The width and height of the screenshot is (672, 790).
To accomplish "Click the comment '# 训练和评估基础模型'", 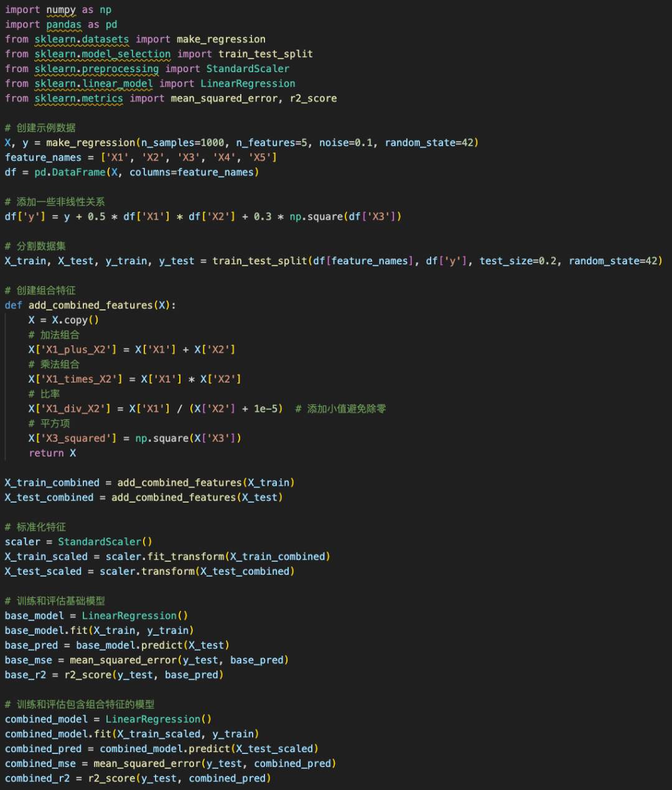I will coord(55,602).
